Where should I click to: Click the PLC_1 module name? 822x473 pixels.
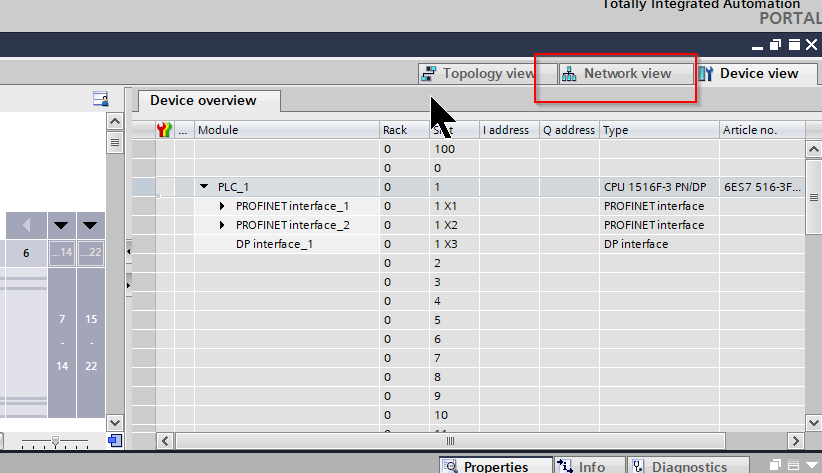(233, 187)
